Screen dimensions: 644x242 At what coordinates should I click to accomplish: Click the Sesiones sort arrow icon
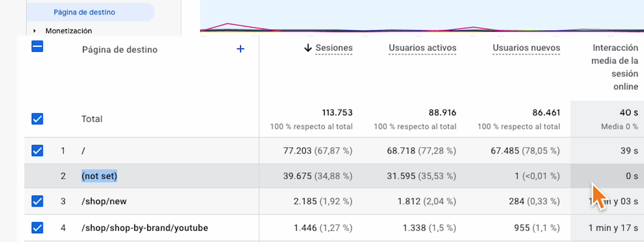[308, 48]
